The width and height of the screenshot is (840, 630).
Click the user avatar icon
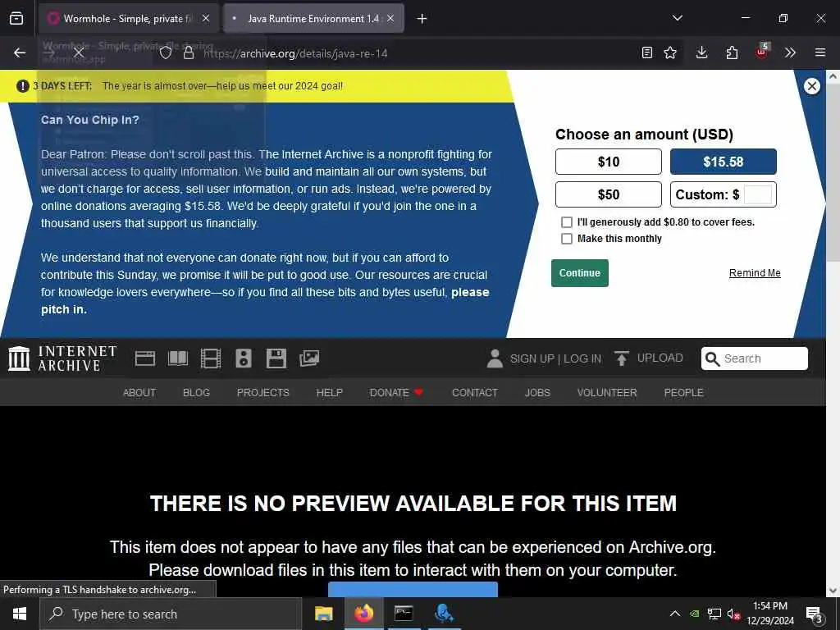[495, 358]
